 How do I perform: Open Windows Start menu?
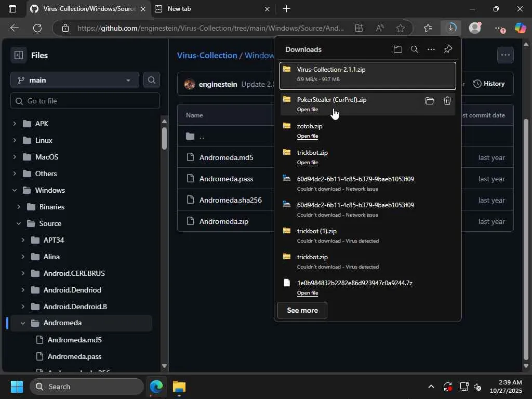coord(17,387)
